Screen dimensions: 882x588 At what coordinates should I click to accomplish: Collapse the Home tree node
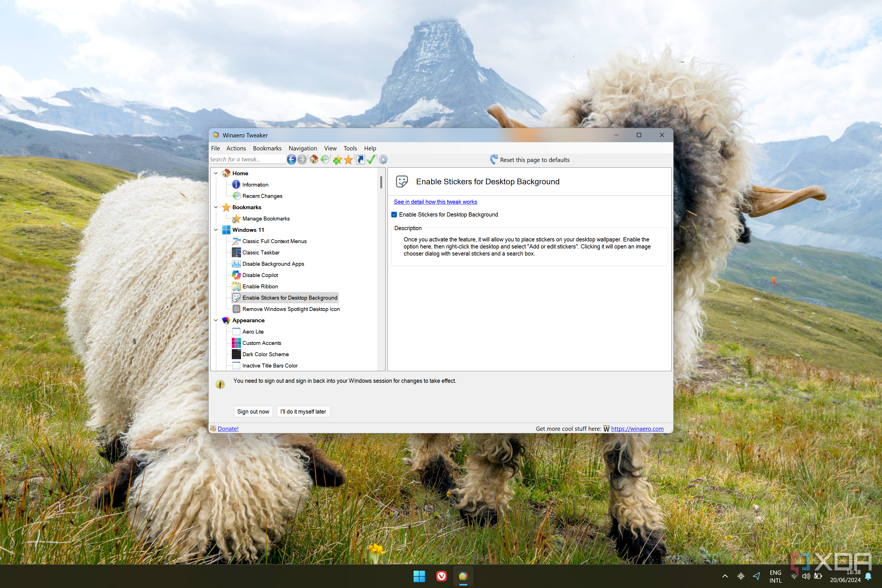[216, 174]
